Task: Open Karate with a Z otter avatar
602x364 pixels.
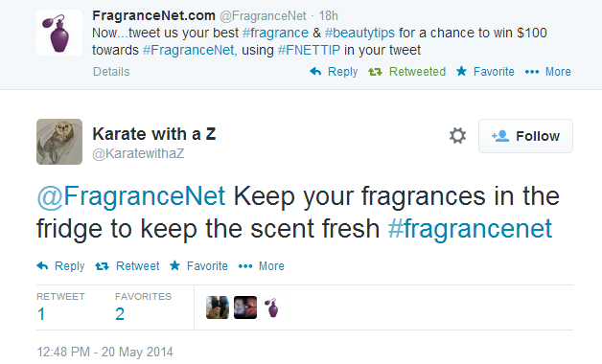Action: click(x=59, y=142)
